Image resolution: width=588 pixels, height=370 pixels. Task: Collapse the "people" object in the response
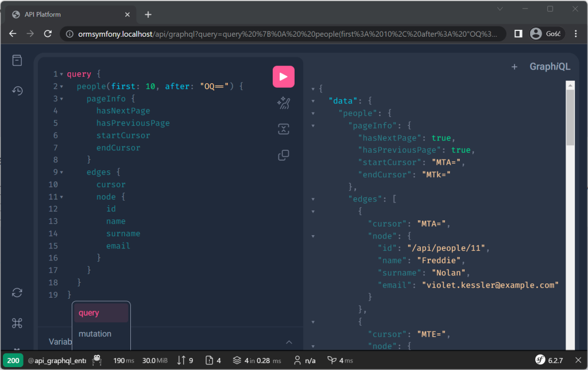(x=313, y=114)
